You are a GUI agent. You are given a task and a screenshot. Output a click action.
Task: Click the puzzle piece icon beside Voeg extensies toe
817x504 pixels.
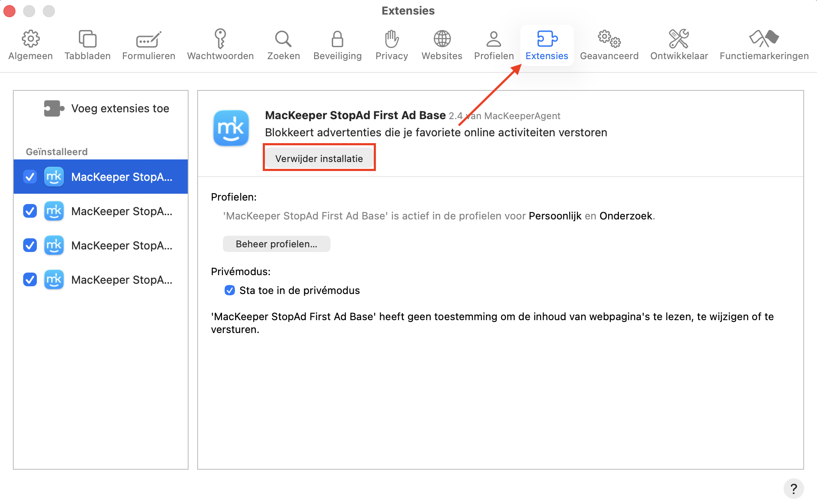pyautogui.click(x=54, y=108)
